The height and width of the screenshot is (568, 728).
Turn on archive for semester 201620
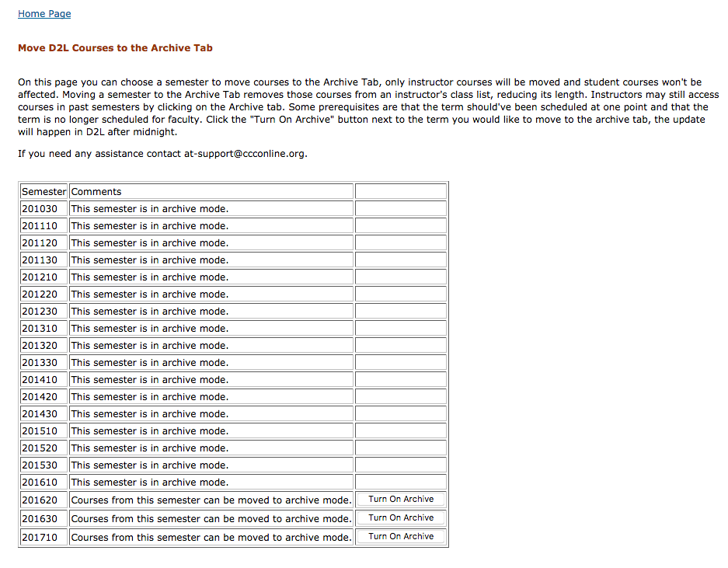coord(401,500)
